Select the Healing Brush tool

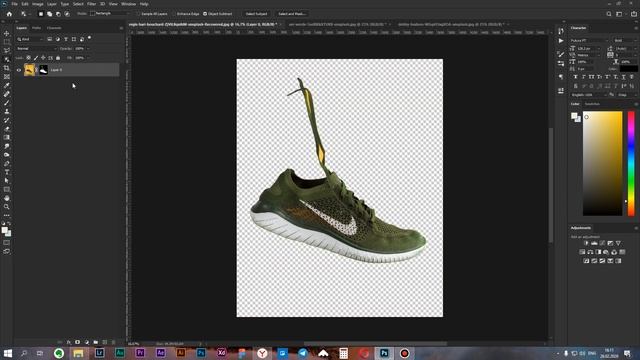(x=7, y=94)
